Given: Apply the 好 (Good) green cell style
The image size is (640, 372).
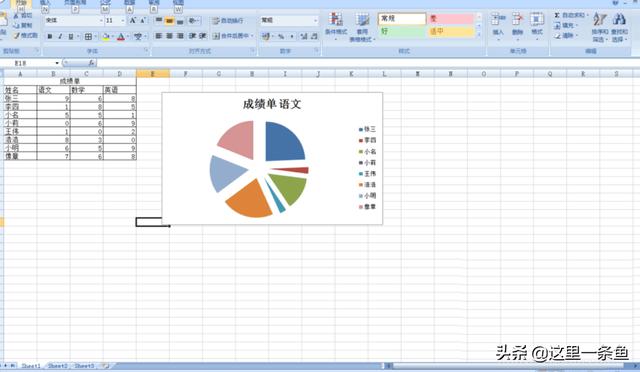Looking at the screenshot, I should pos(402,31).
